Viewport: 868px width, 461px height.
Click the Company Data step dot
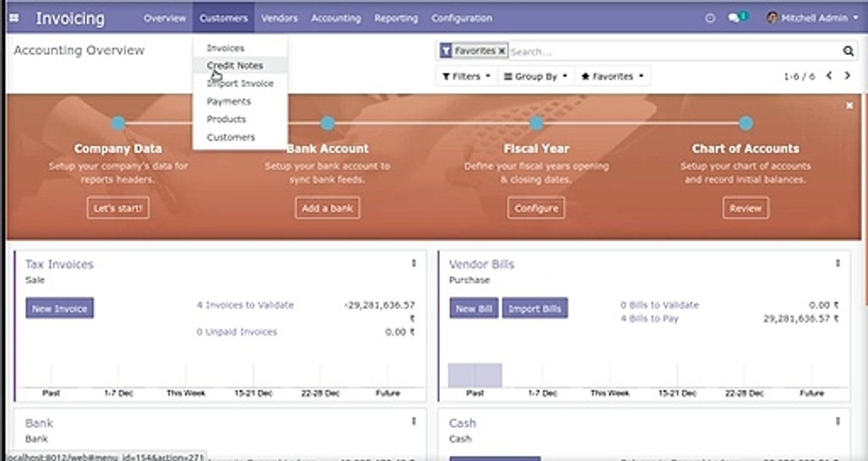(x=119, y=123)
